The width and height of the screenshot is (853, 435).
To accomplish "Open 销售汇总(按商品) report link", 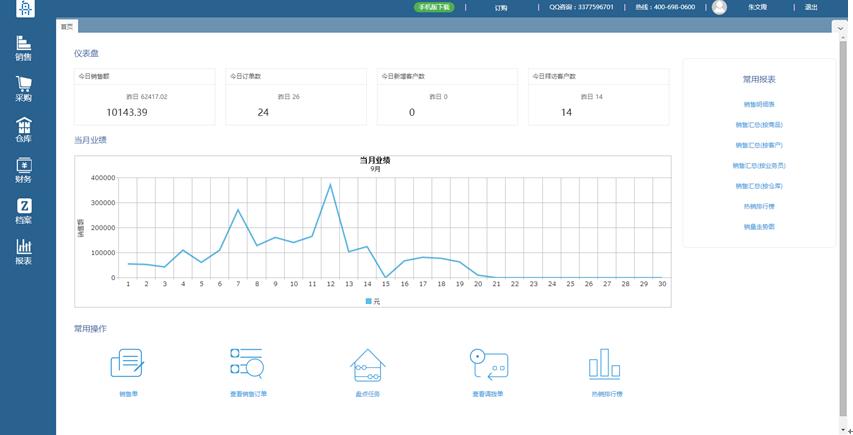I will [759, 125].
